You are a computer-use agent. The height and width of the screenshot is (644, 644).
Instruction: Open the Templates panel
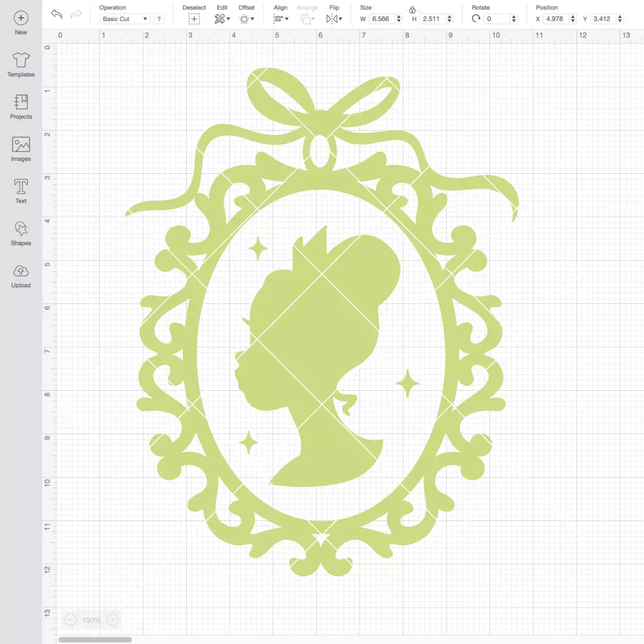pyautogui.click(x=21, y=65)
